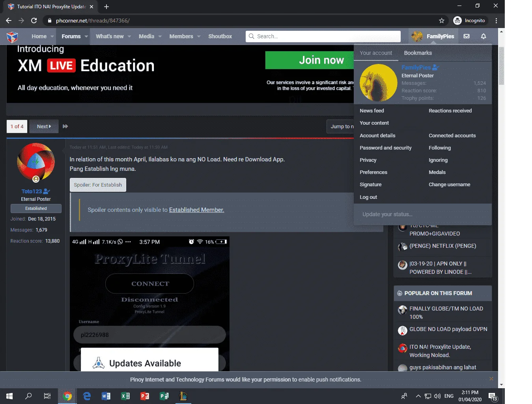
Task: Open the FamilyPies account dropdown
Action: 433,36
